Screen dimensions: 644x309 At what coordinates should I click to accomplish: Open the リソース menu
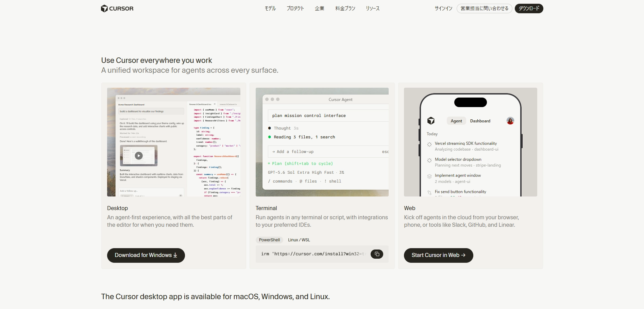(x=373, y=8)
